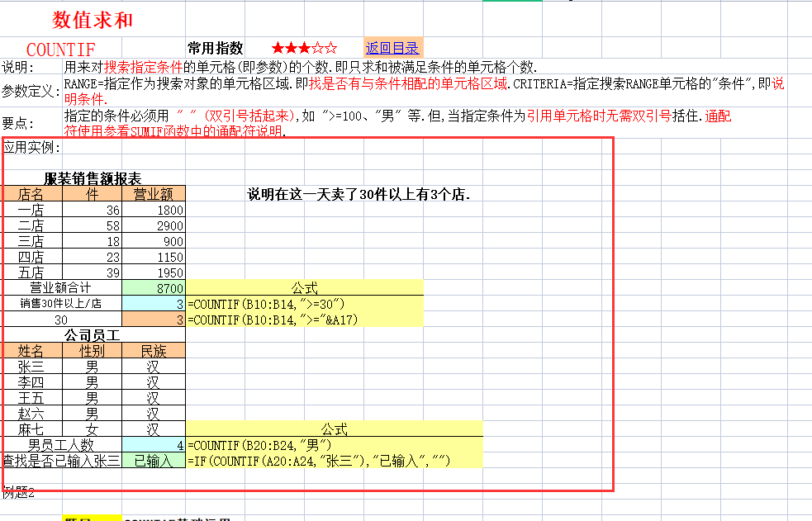Click the 性别 header cell
Screen dimensions: 812x521
pyautogui.click(x=93, y=351)
